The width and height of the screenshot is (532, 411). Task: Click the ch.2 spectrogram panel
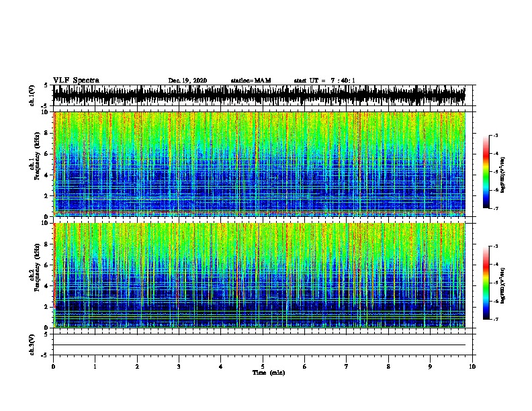259,275
